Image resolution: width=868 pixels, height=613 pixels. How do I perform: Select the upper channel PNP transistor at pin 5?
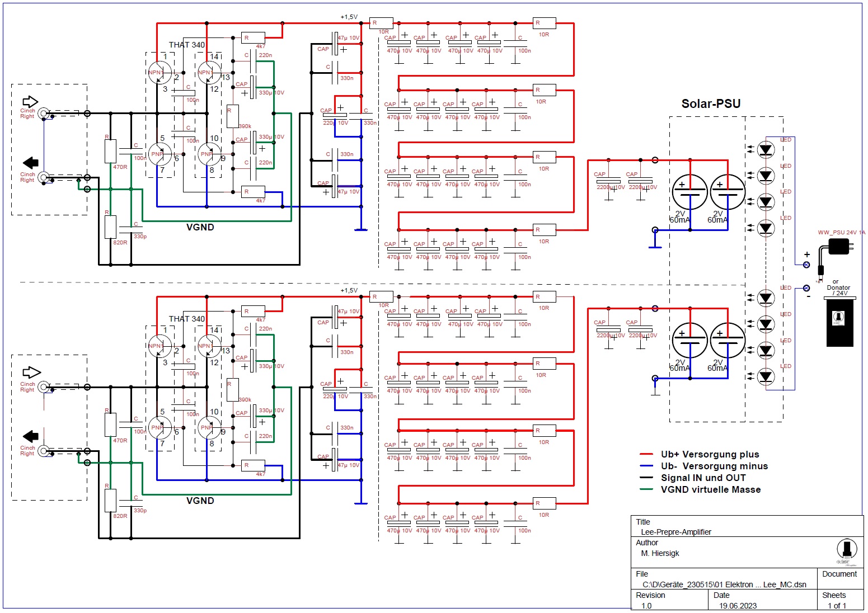coord(159,154)
